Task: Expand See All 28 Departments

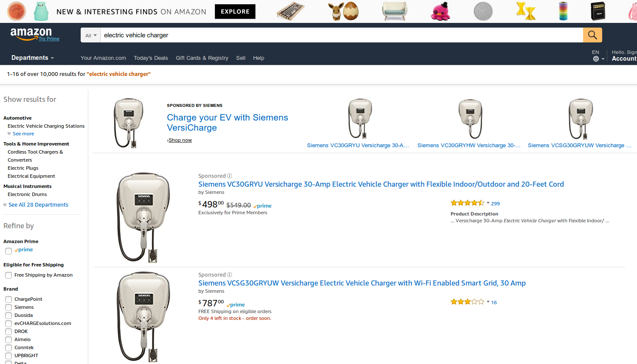Action: (x=38, y=205)
